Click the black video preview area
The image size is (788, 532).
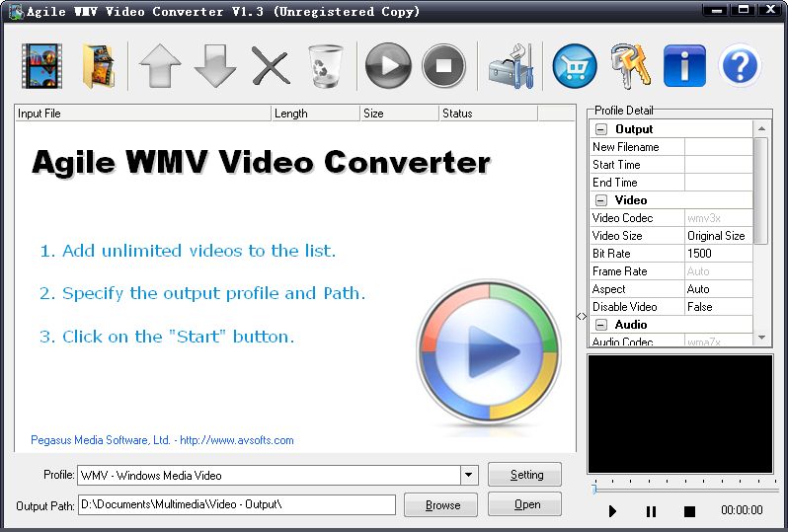click(680, 414)
